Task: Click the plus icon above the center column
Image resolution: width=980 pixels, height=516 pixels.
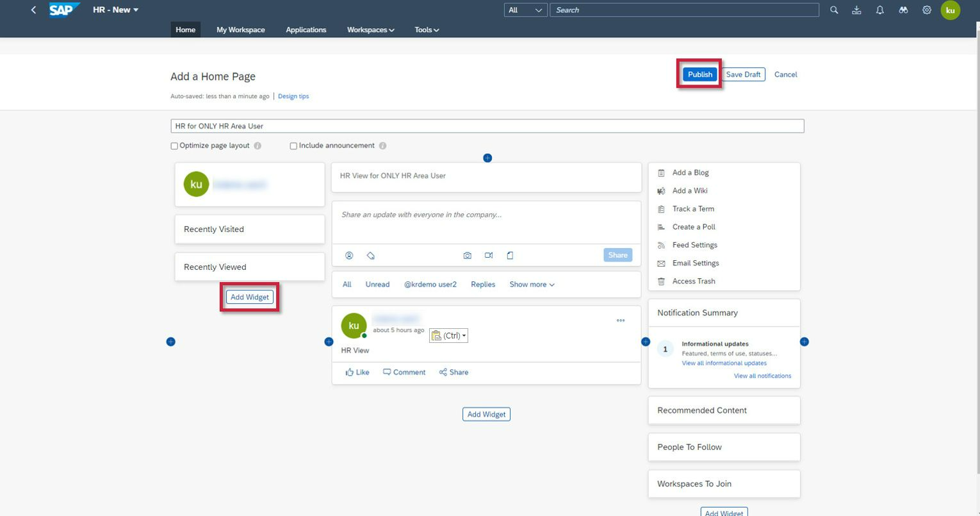Action: 487,158
